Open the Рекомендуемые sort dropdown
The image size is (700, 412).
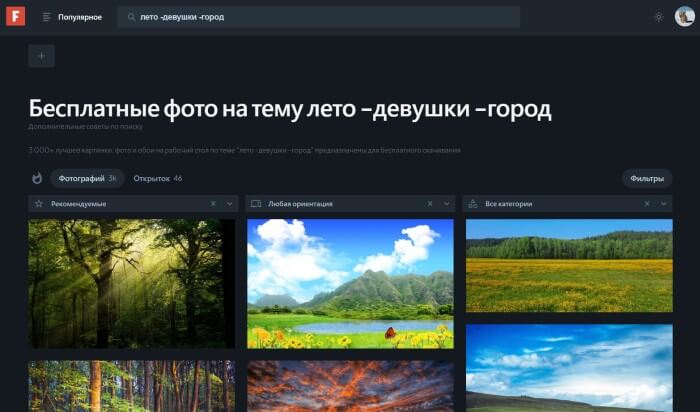(x=133, y=204)
